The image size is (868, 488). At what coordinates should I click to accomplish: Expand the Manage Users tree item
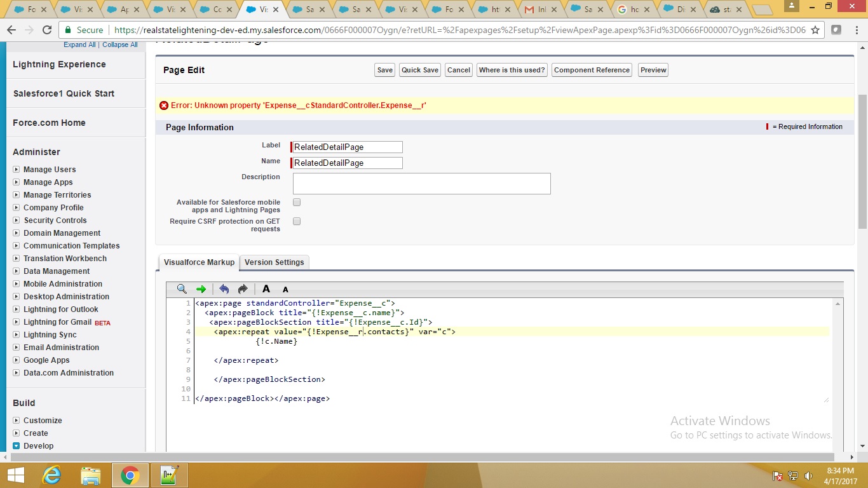pos(17,170)
